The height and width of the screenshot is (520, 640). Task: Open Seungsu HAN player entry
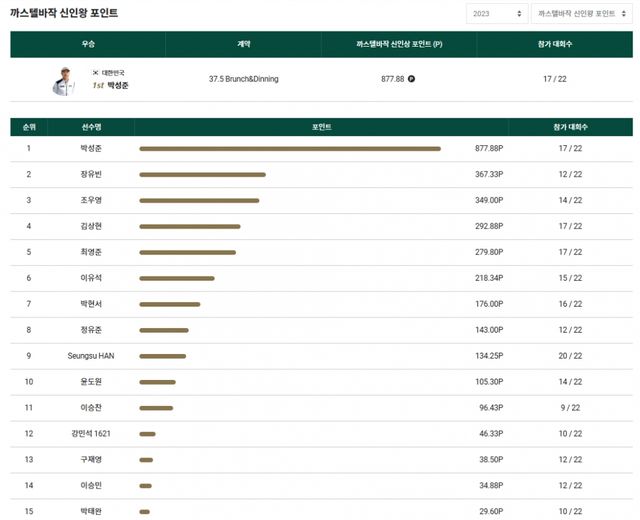click(91, 356)
